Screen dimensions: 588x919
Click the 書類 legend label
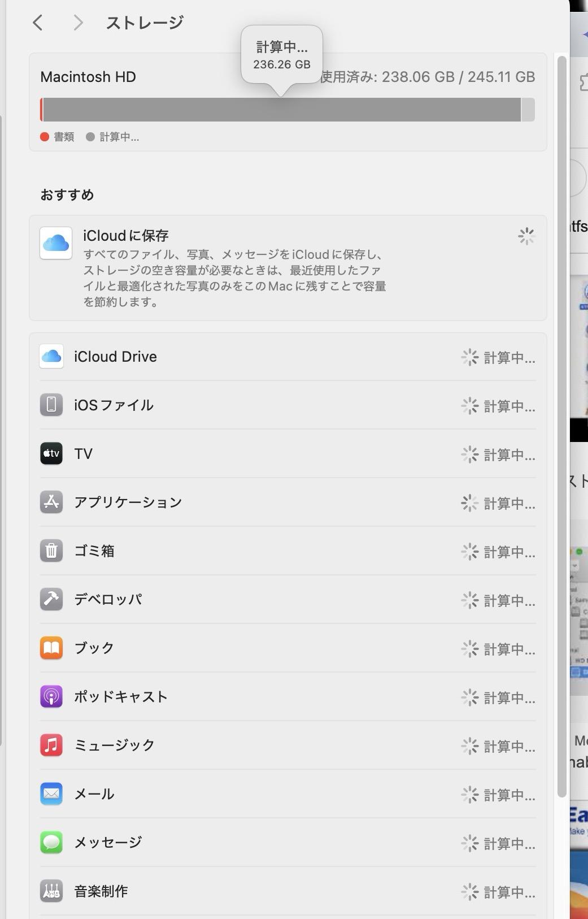click(x=64, y=137)
